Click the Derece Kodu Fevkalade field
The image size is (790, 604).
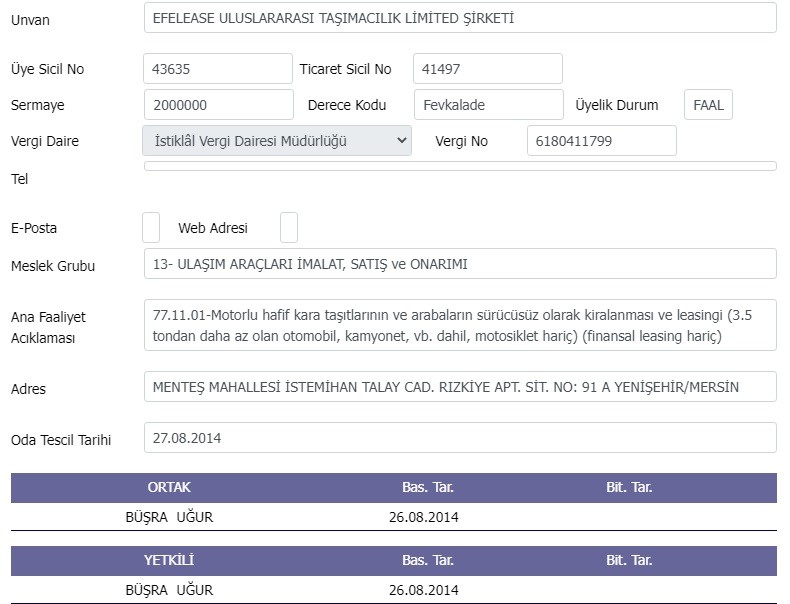pyautogui.click(x=489, y=105)
